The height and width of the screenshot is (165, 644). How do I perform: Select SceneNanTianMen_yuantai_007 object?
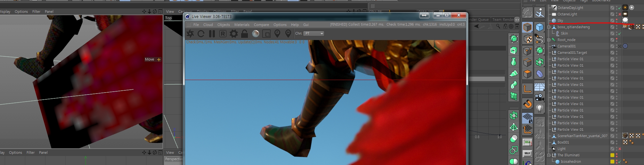point(582,136)
